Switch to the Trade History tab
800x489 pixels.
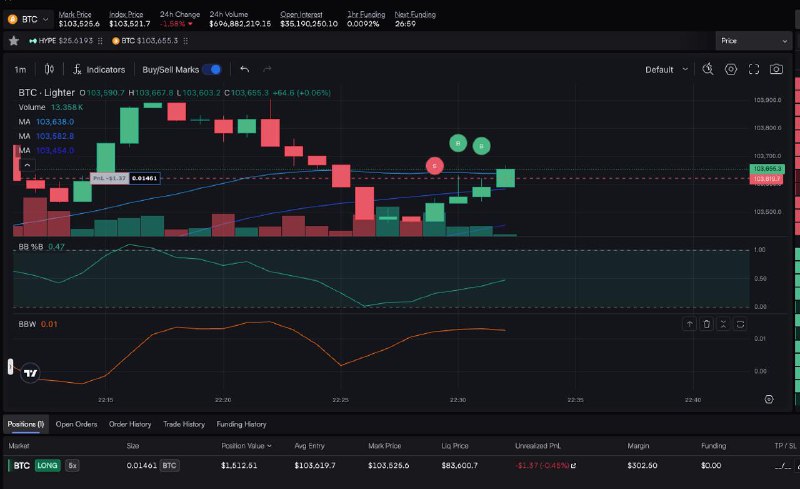(184, 424)
